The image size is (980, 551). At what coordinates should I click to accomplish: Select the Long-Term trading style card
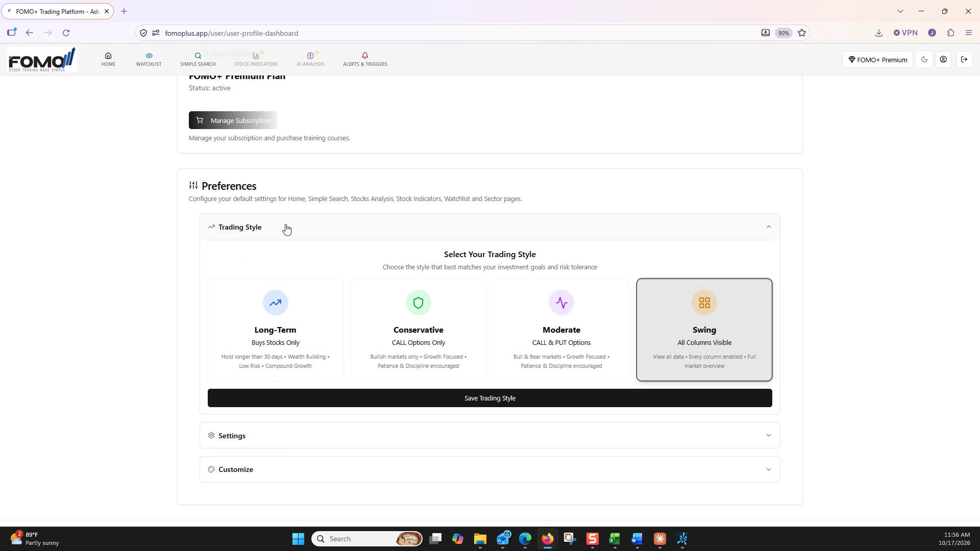[x=275, y=330]
